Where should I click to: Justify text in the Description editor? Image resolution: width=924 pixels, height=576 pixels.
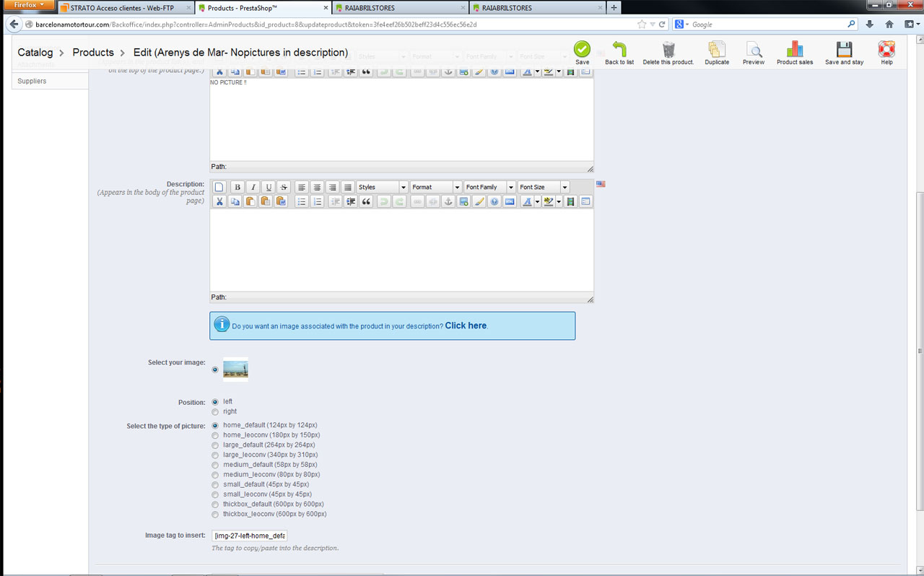click(347, 187)
